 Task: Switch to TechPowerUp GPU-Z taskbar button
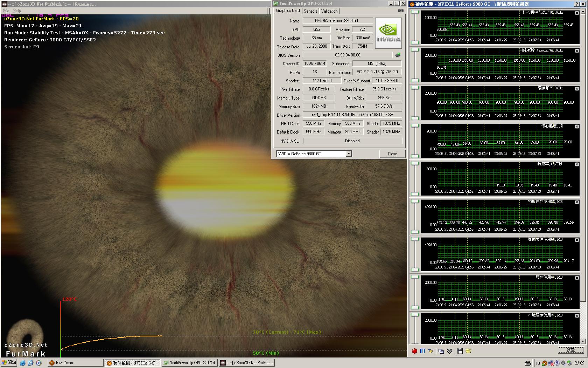(x=189, y=363)
